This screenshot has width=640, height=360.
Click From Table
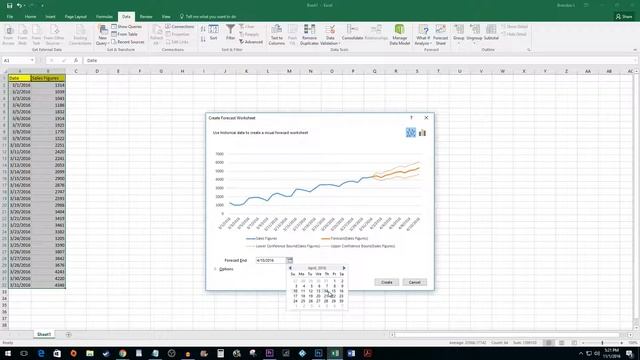[x=124, y=34]
